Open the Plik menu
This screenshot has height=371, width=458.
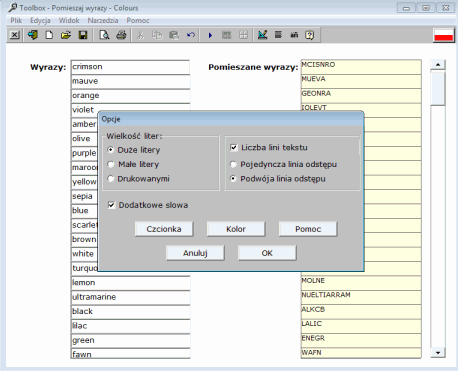coord(16,20)
